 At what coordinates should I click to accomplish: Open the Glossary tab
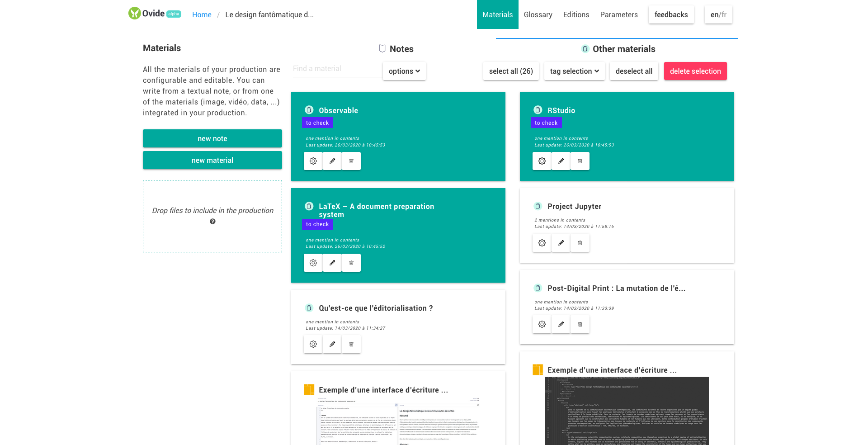pos(538,14)
